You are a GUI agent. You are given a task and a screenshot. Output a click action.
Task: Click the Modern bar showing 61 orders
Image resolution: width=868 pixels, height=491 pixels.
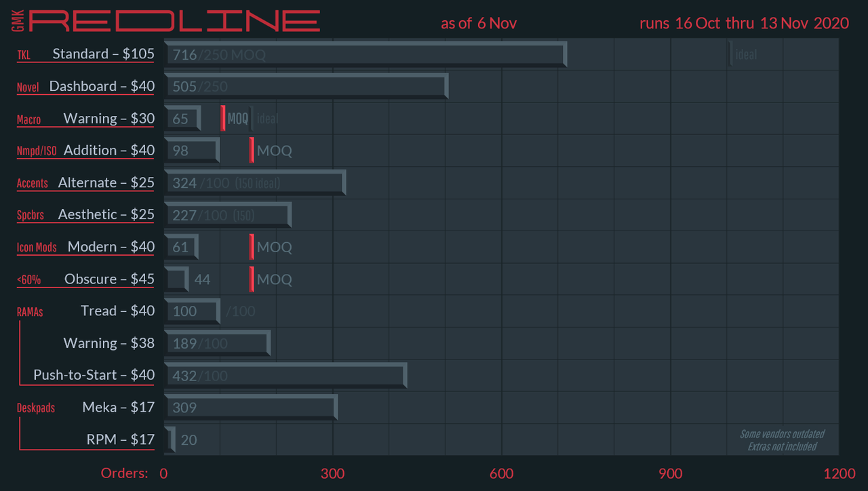[x=181, y=247]
